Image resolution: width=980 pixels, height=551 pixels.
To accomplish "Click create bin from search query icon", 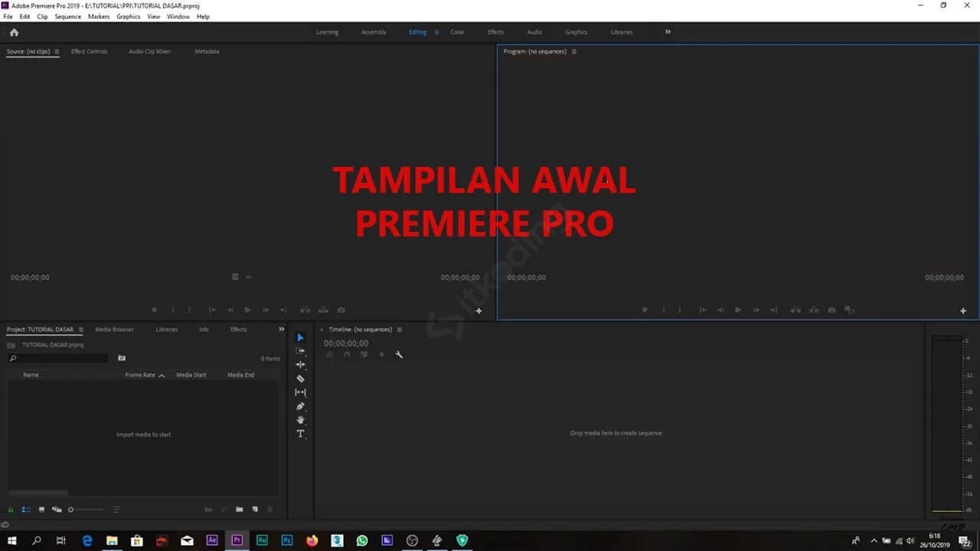I will 122,358.
